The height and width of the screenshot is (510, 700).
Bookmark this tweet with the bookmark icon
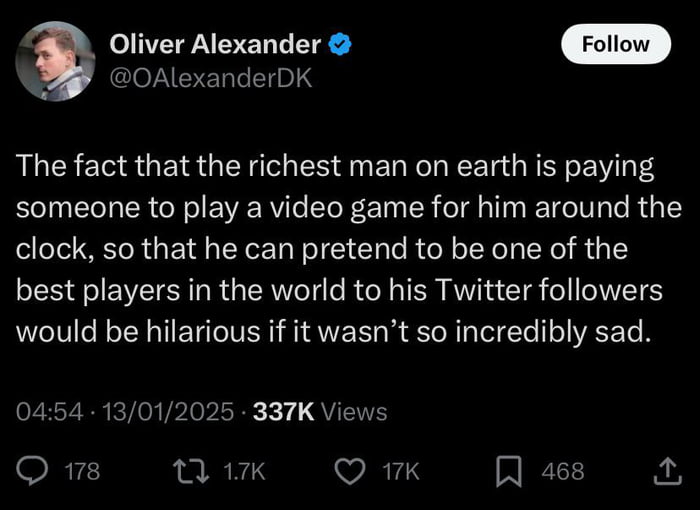pos(510,471)
